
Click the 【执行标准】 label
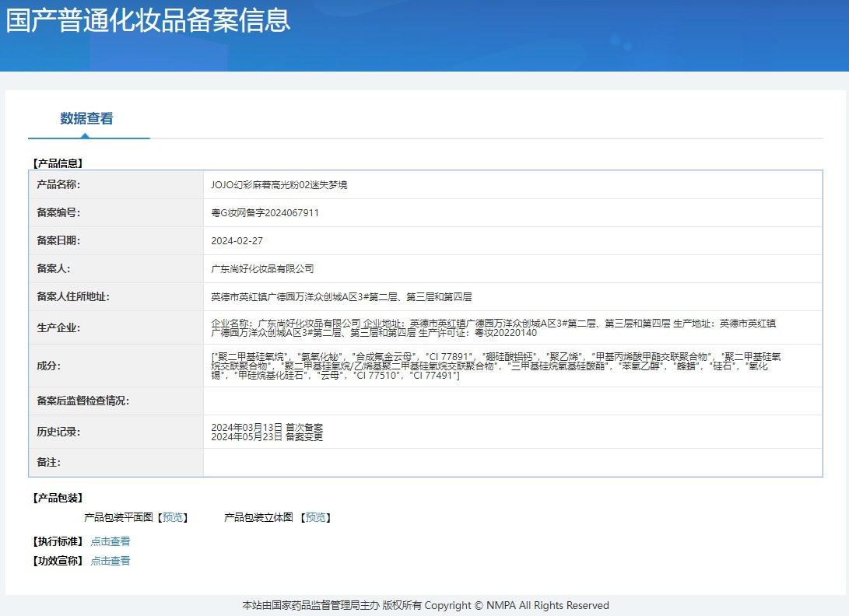click(58, 541)
